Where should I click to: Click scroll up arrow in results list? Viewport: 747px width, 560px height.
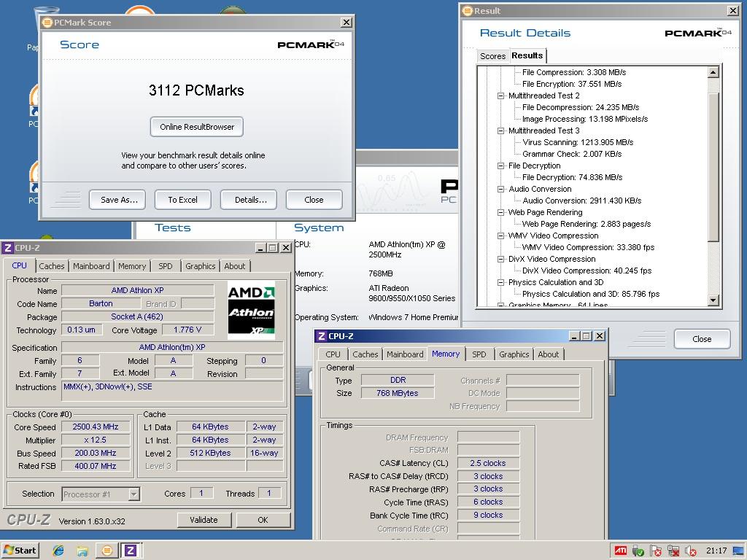pos(713,72)
